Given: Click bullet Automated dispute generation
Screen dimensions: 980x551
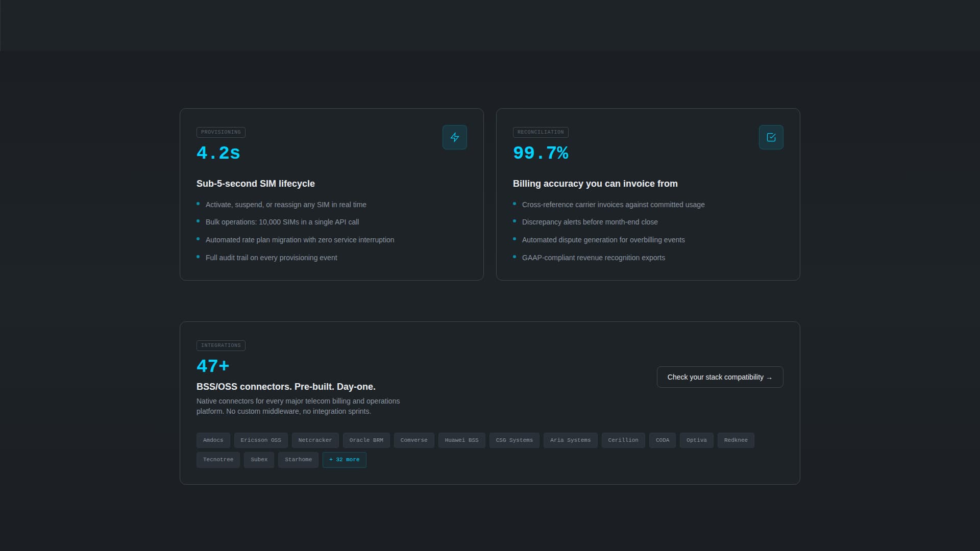Looking at the screenshot, I should point(603,240).
